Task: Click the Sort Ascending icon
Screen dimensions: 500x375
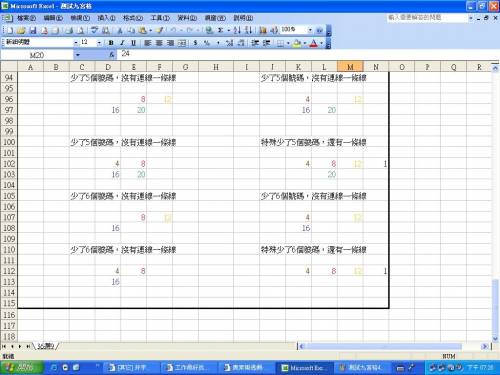Action: coord(237,30)
